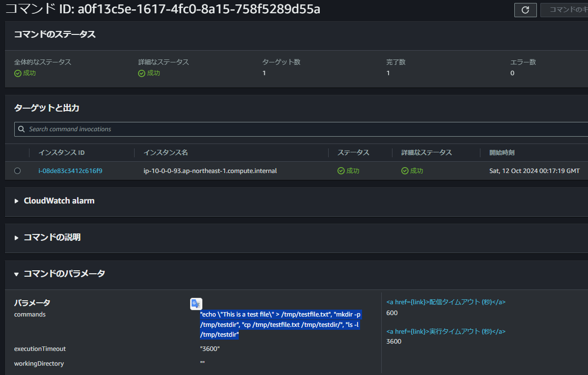Click the refresh icon button
The image size is (588, 375).
pos(525,10)
